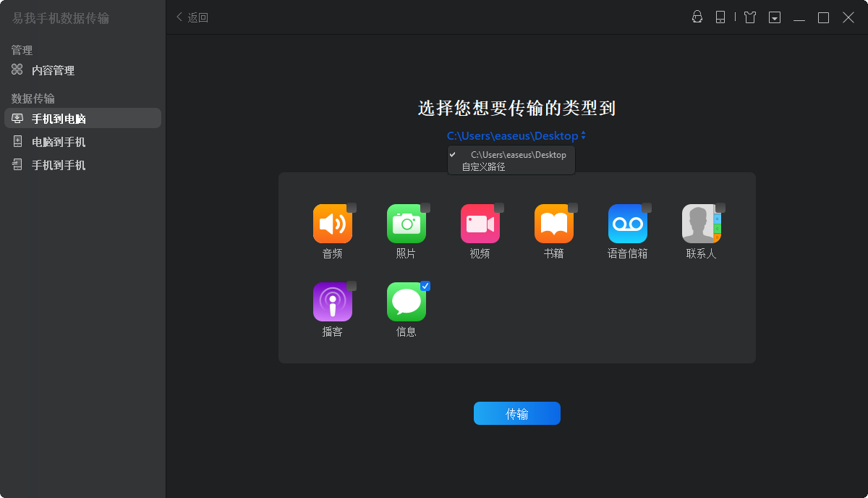Tick the 书籍 checkbox
Screen dimensions: 868x498
pos(573,208)
